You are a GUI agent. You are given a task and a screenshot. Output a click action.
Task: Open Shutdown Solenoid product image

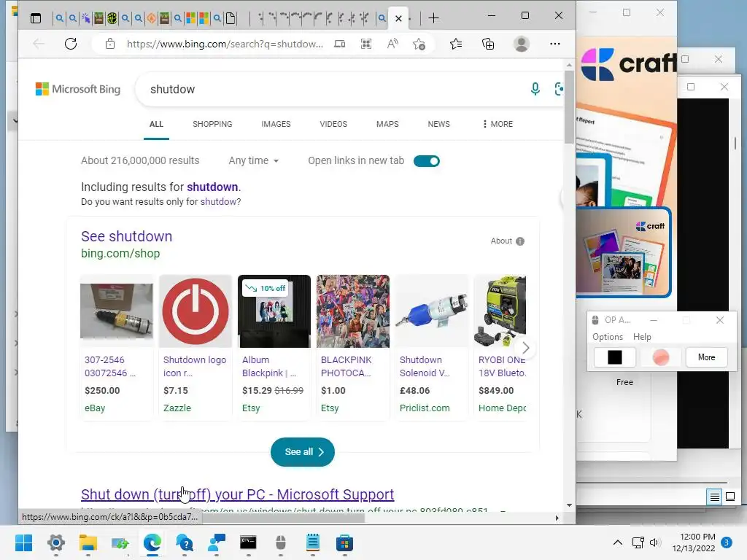[x=432, y=311]
